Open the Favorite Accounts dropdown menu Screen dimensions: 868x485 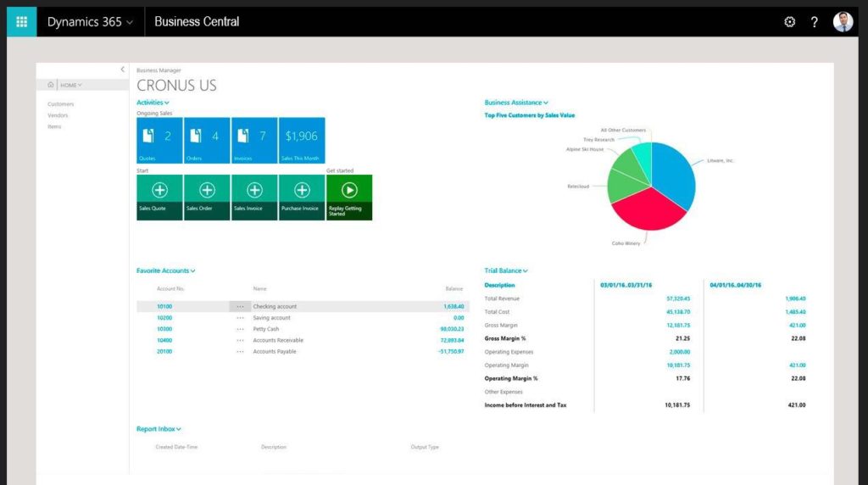165,271
